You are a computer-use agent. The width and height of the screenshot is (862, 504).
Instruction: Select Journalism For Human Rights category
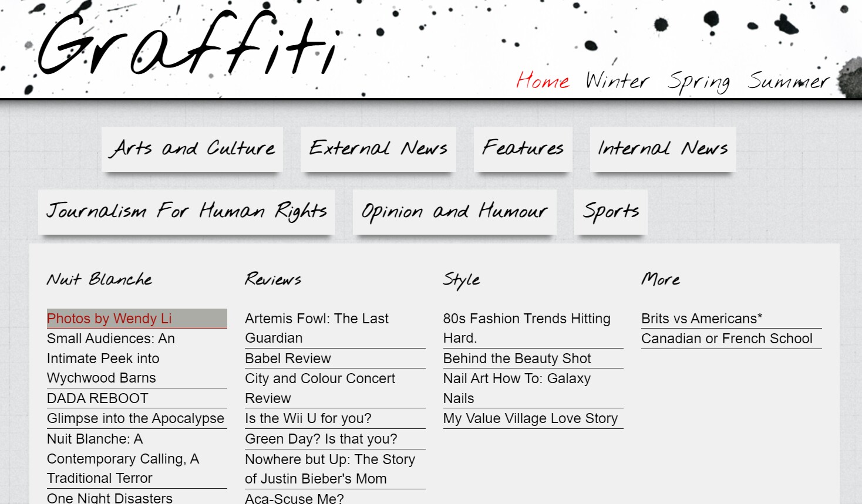coord(187,212)
